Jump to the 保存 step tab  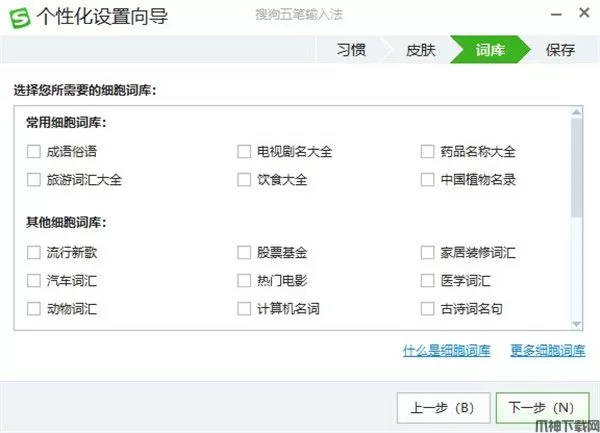click(x=559, y=49)
